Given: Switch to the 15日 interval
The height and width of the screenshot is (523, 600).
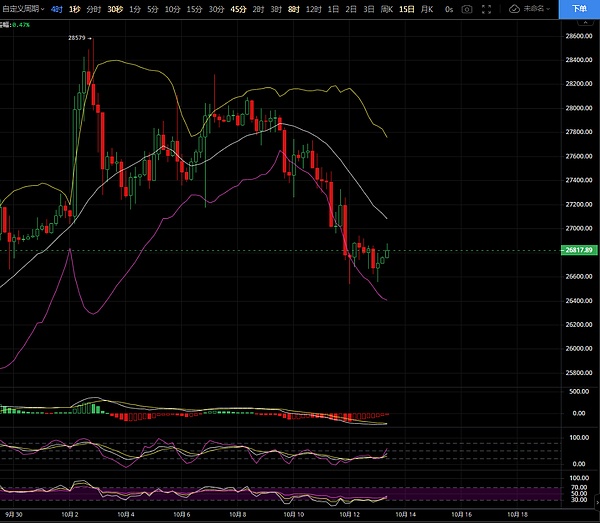Looking at the screenshot, I should [x=406, y=8].
